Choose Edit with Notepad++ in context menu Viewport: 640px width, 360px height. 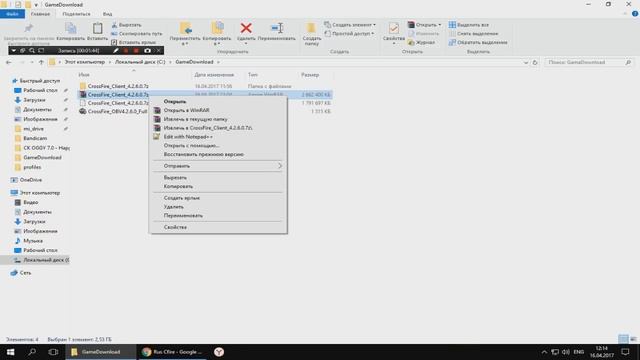[218, 137]
